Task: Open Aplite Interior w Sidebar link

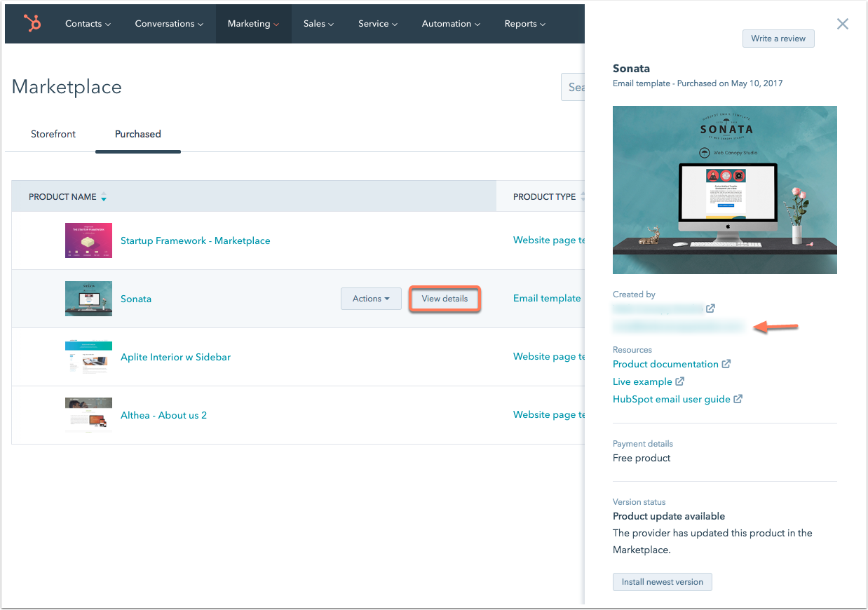Action: click(175, 357)
